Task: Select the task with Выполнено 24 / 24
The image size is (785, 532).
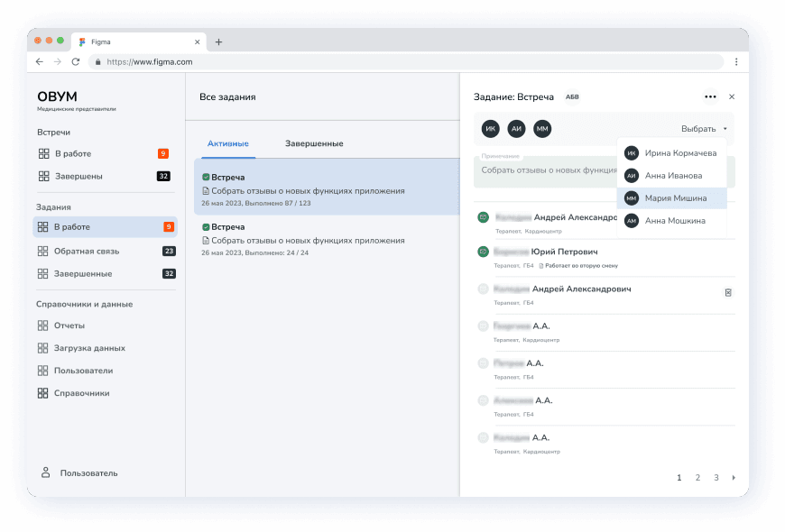Action: tap(327, 239)
